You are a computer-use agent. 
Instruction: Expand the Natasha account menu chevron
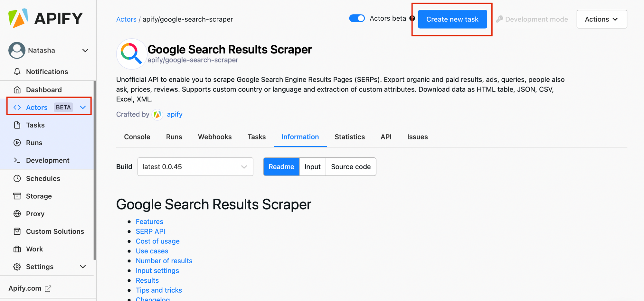[85, 51]
